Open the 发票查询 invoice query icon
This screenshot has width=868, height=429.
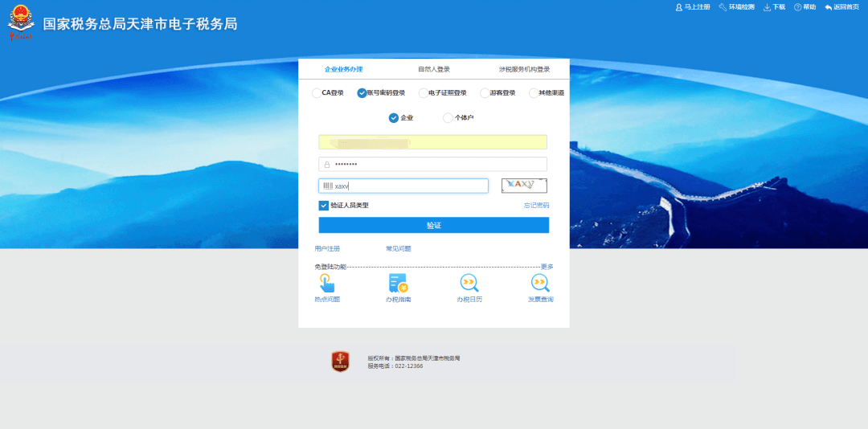(x=540, y=283)
